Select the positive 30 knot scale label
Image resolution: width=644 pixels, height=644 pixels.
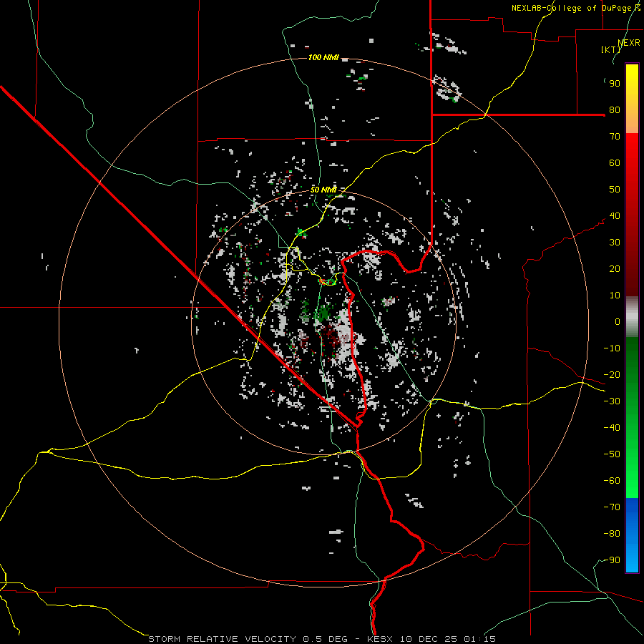tap(615, 243)
